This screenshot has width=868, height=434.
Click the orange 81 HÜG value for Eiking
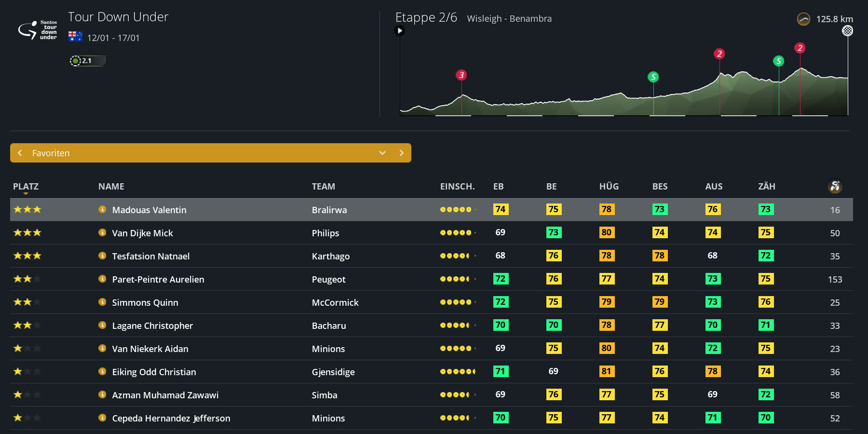tap(607, 371)
